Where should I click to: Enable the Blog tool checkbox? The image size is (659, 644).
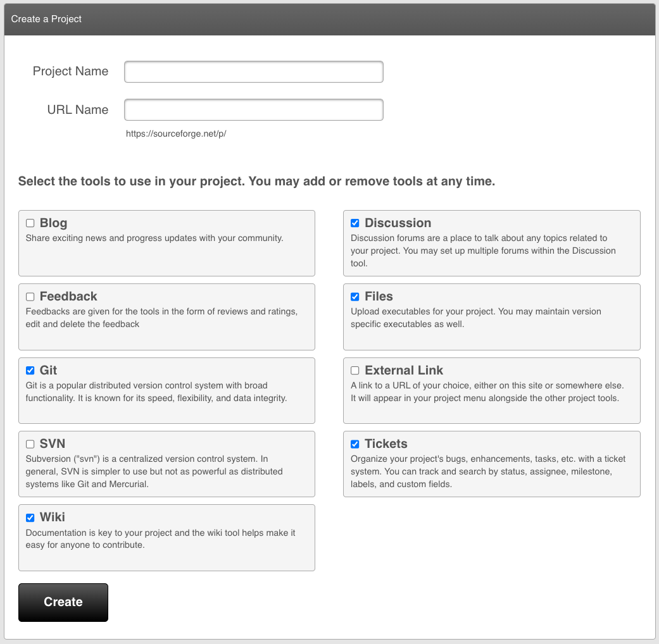coord(30,223)
